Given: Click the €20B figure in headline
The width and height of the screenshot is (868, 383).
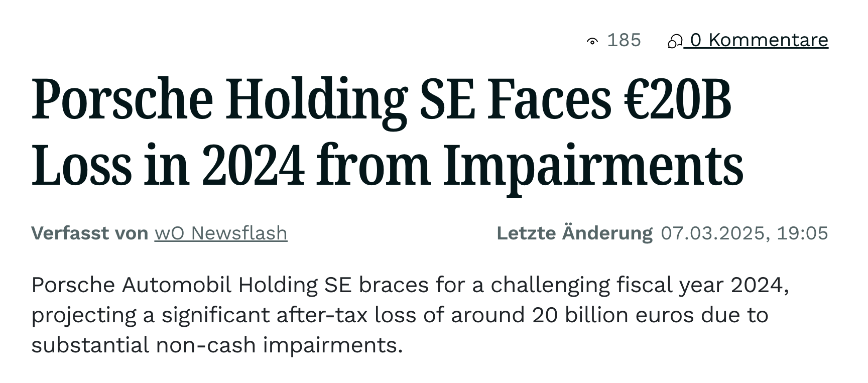Looking at the screenshot, I should (677, 100).
